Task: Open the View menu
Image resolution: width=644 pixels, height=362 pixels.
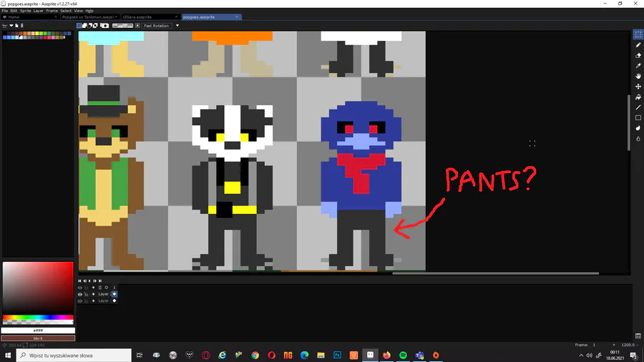Action: pyautogui.click(x=78, y=11)
